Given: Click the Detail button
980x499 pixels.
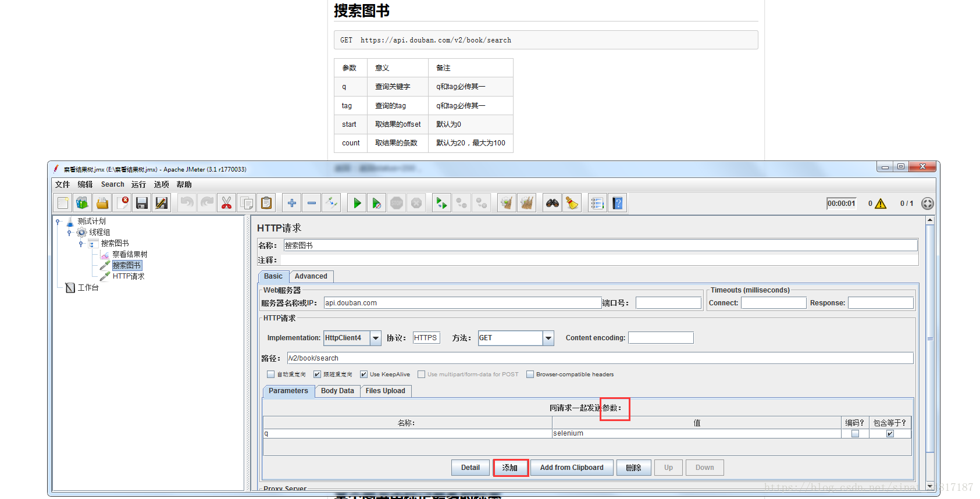Looking at the screenshot, I should click(x=471, y=468).
